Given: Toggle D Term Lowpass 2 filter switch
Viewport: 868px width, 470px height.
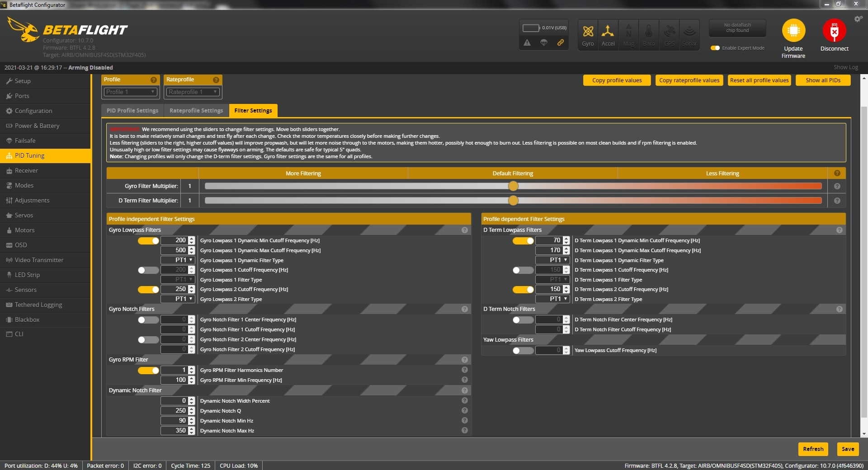Looking at the screenshot, I should coord(523,290).
